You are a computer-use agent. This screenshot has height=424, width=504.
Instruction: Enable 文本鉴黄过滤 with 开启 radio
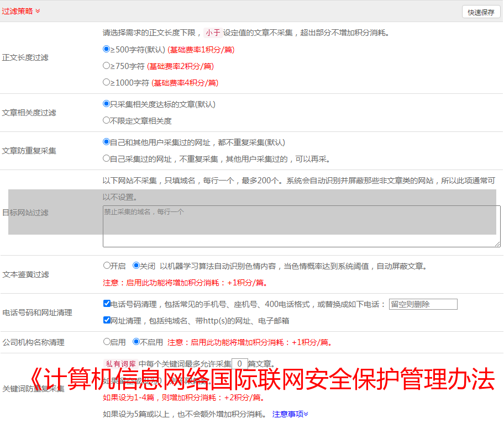[x=107, y=266]
